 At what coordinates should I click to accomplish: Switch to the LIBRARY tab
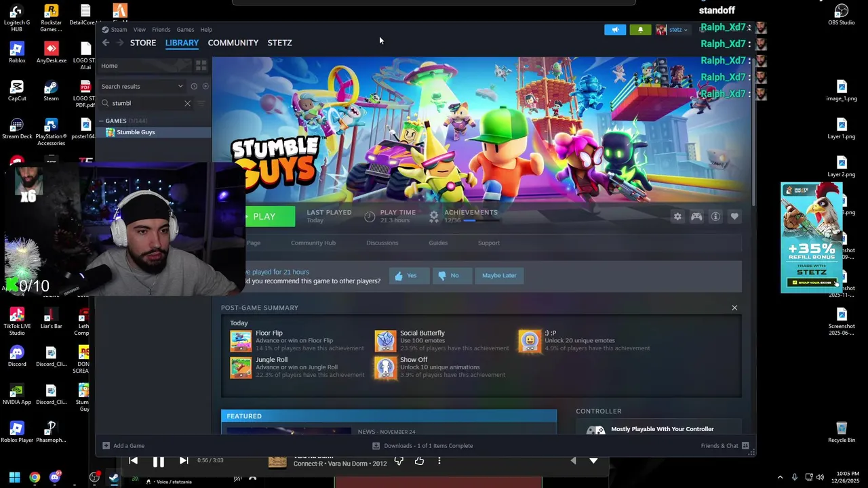(182, 43)
